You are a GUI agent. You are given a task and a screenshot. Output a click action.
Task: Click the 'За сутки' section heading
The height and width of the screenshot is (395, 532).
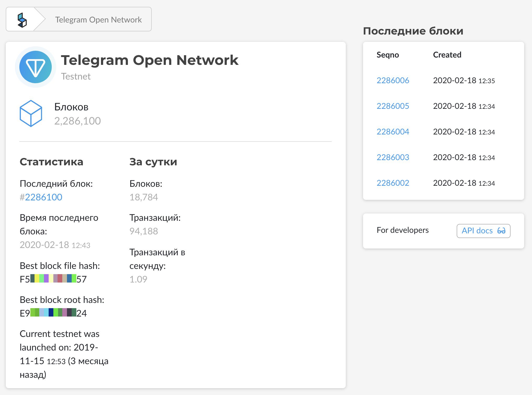coord(153,162)
